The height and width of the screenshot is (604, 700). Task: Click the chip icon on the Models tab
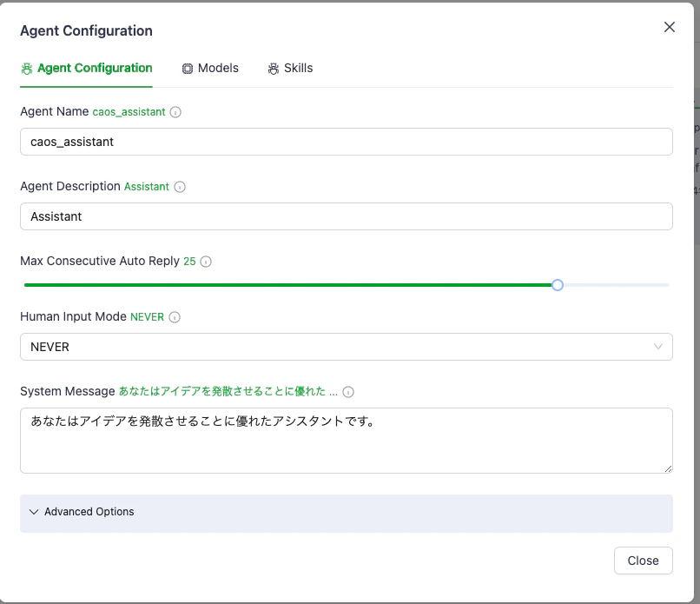click(x=188, y=69)
